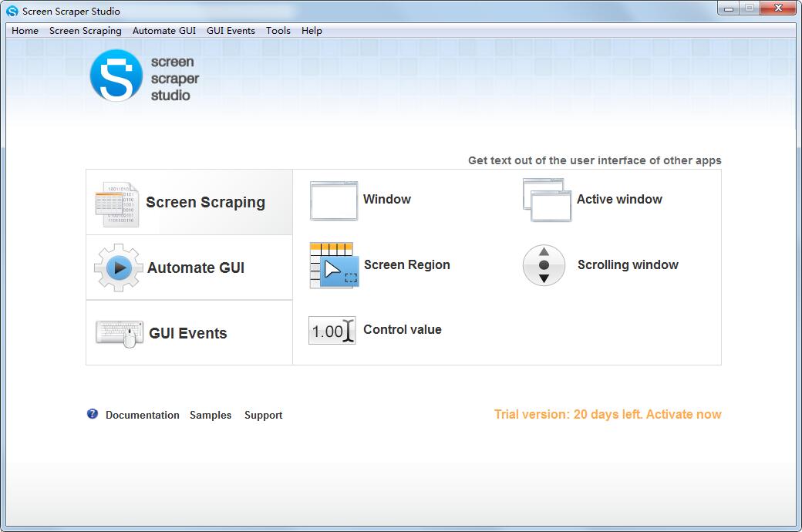Click the Support link
This screenshot has height=532, width=802.
coord(263,415)
